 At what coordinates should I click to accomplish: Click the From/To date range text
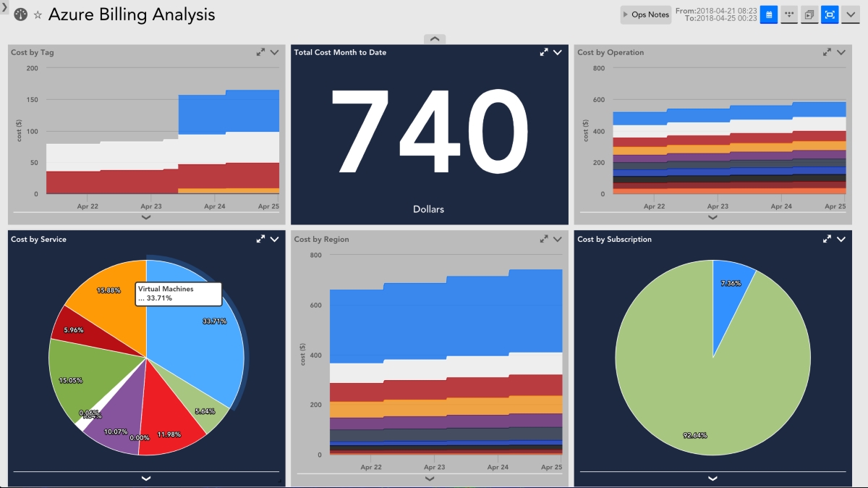tap(716, 14)
